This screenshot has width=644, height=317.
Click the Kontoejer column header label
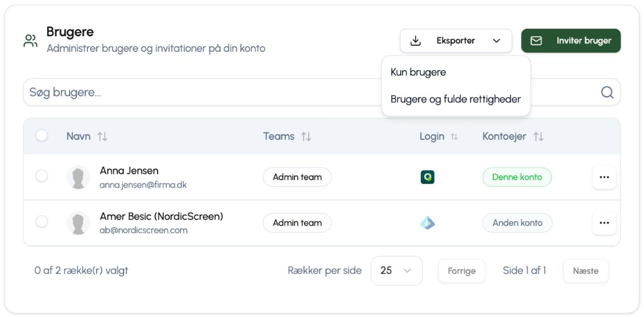(x=504, y=136)
